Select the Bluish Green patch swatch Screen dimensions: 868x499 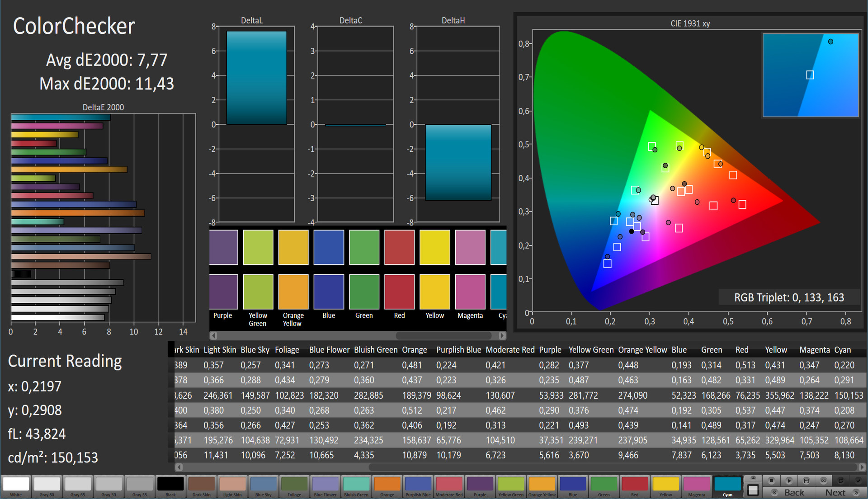pos(356,486)
